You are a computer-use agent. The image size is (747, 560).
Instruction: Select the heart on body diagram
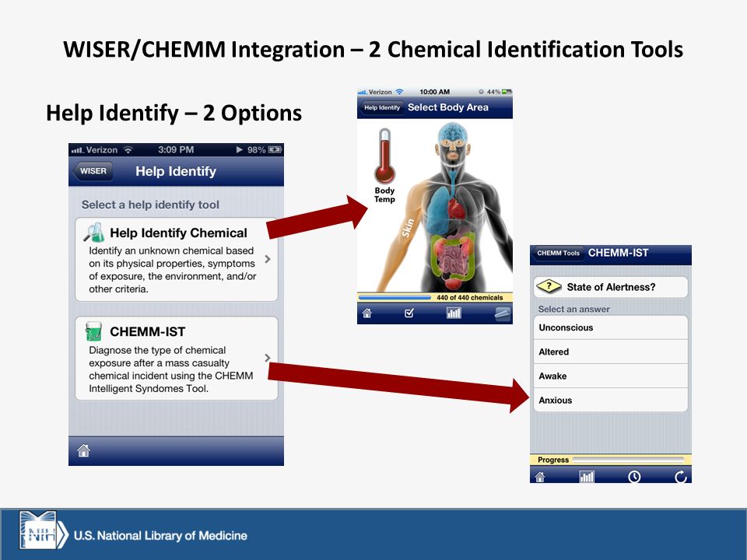click(x=458, y=209)
